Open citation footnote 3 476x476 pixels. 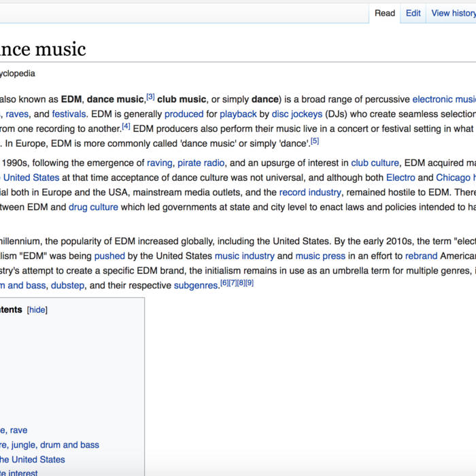click(150, 97)
